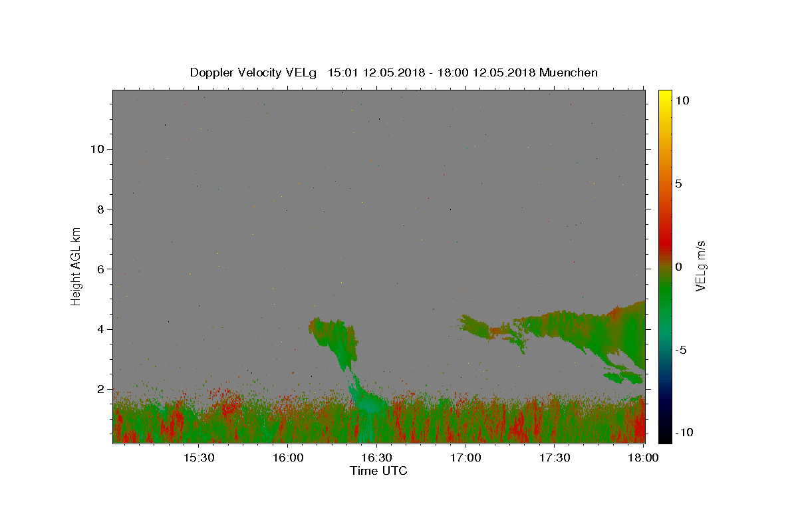Click the height tick label 10
This screenshot has width=798, height=532.
point(98,149)
